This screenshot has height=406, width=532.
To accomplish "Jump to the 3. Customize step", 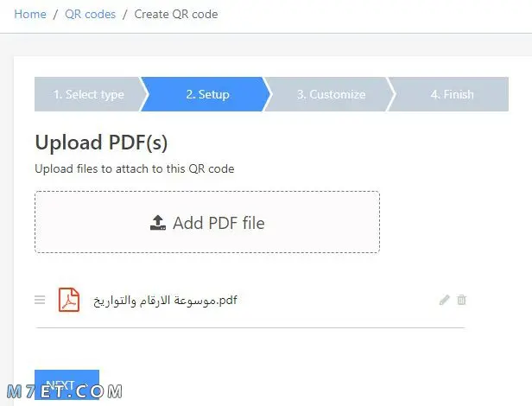I will click(x=331, y=94).
